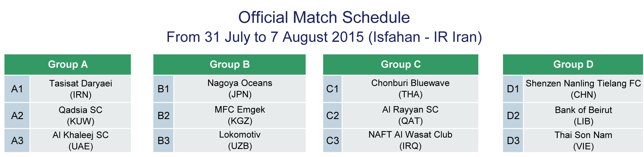
Task: Click the Bank of Beirut (LIB) entry
Action: 583,115
